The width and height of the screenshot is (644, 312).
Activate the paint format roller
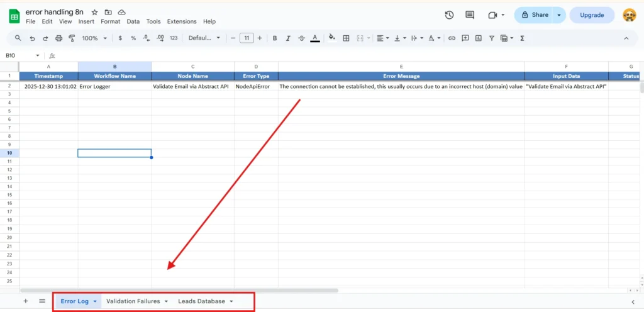point(72,38)
